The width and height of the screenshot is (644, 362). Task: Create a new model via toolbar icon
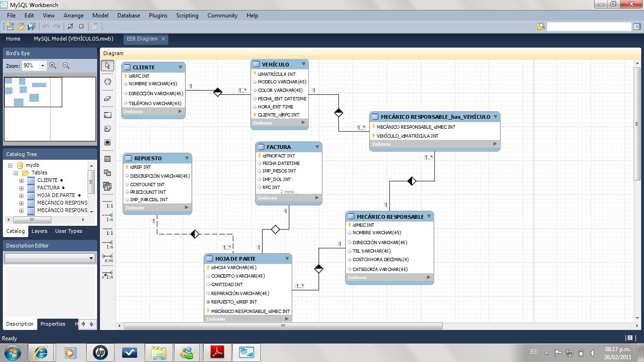(x=9, y=26)
